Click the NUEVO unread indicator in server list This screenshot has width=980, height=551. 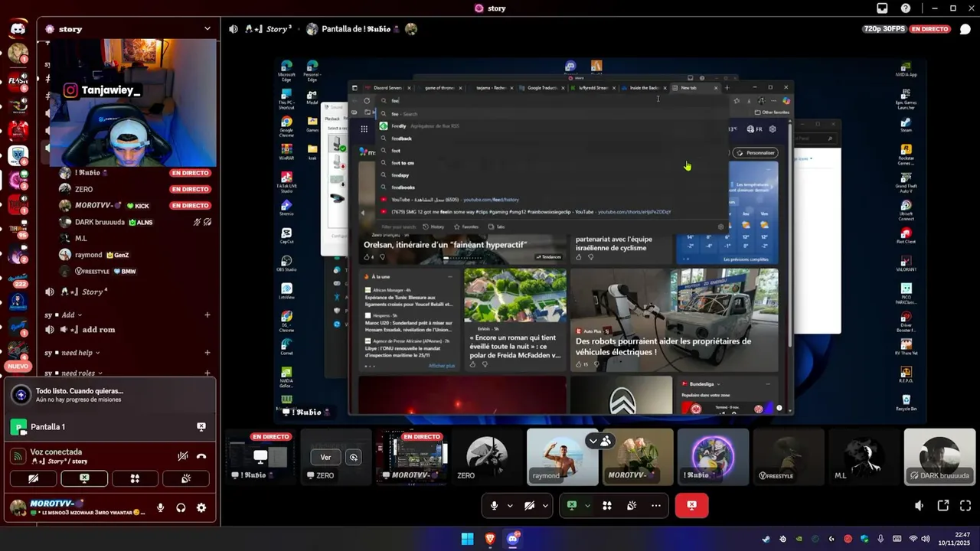[17, 367]
